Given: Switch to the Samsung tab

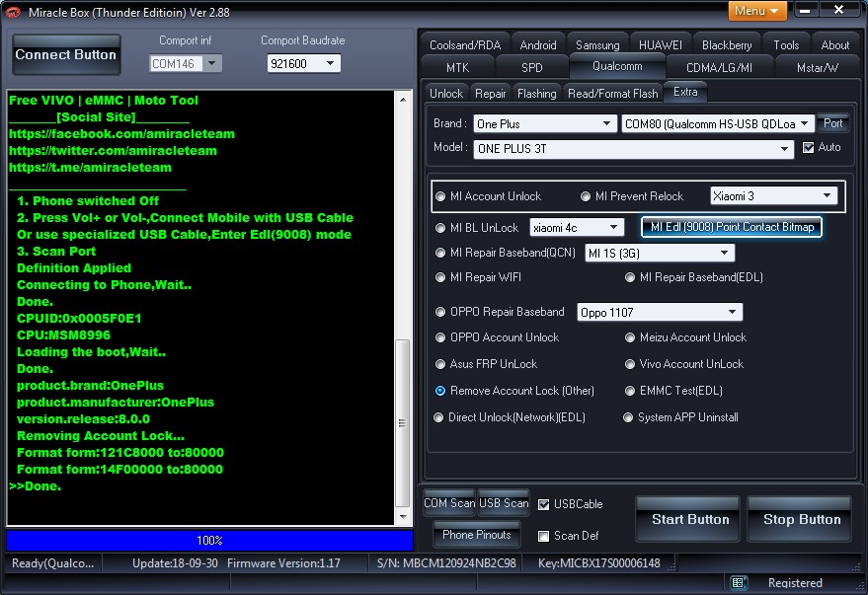Looking at the screenshot, I should (597, 45).
